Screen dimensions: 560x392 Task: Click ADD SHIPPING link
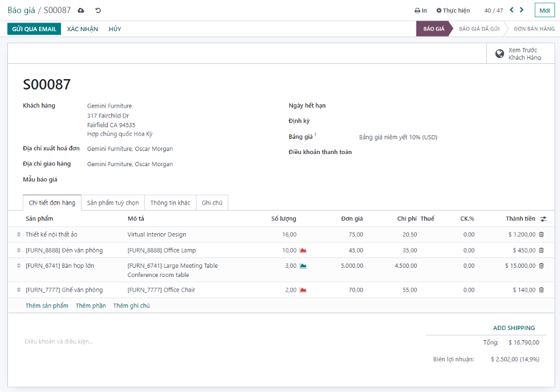[514, 328]
